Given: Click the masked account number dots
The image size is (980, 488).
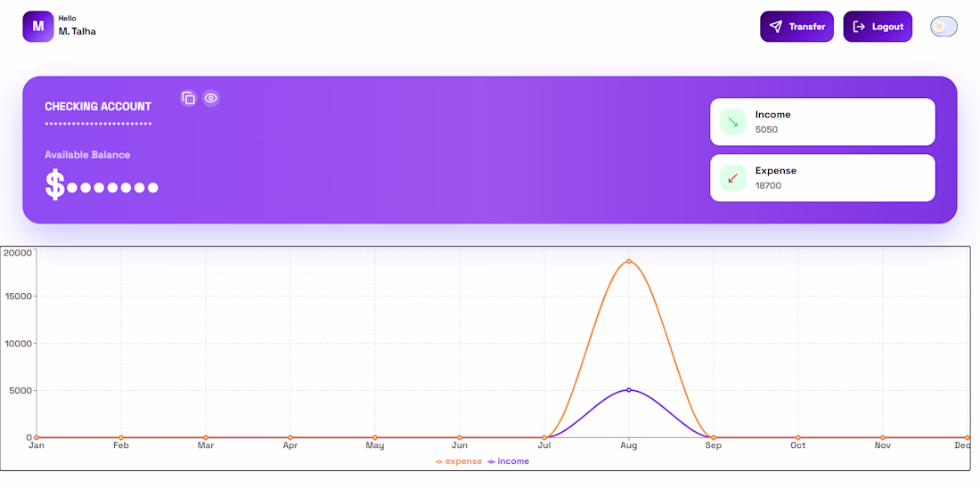Looking at the screenshot, I should 98,124.
